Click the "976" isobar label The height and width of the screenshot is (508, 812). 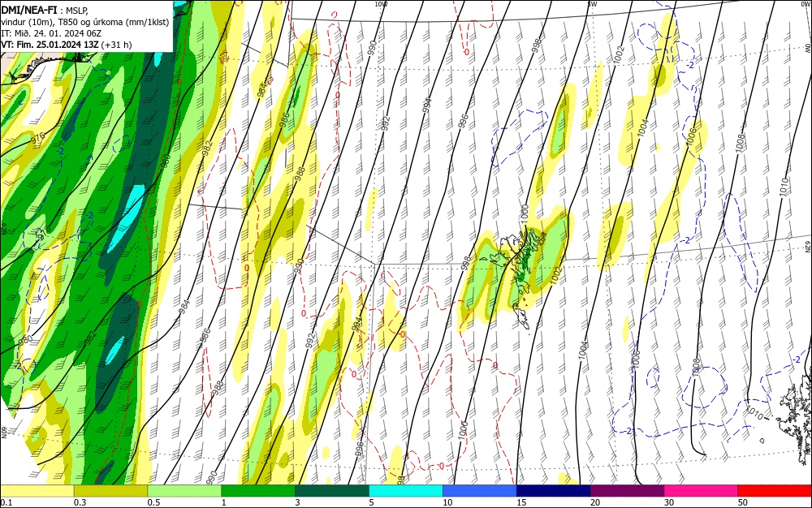38,139
